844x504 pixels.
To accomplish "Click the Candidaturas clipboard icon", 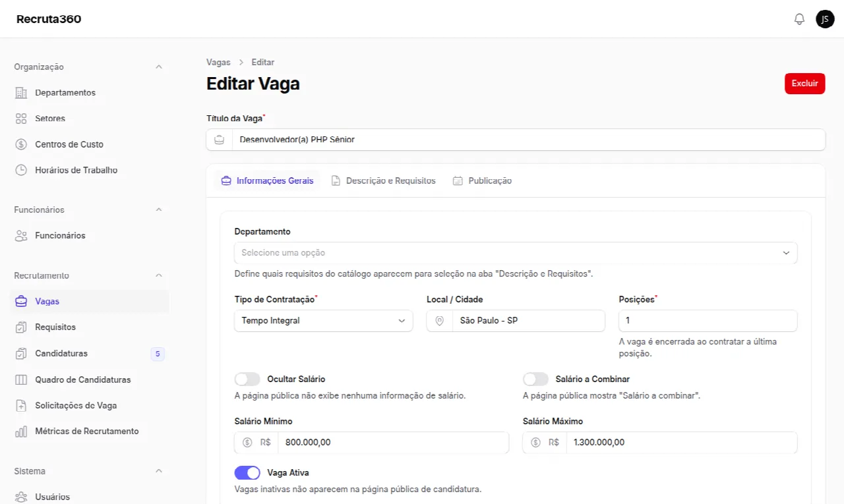I will point(21,354).
